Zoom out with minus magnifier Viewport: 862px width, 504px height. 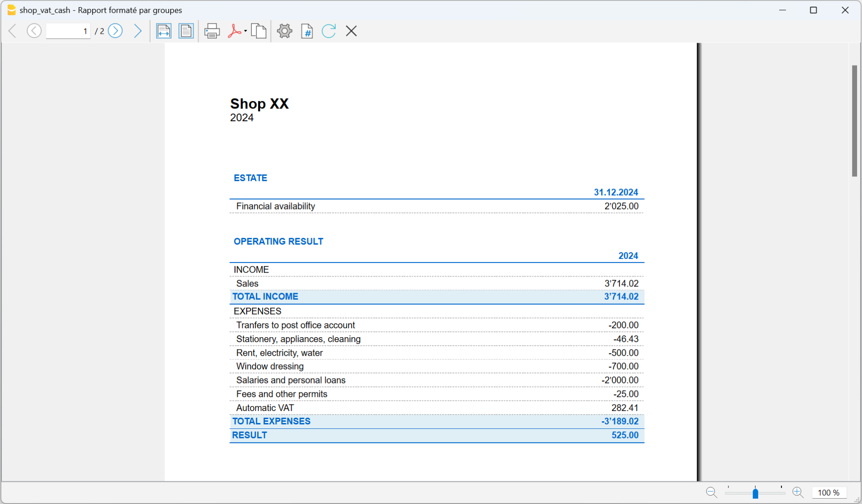pos(711,492)
